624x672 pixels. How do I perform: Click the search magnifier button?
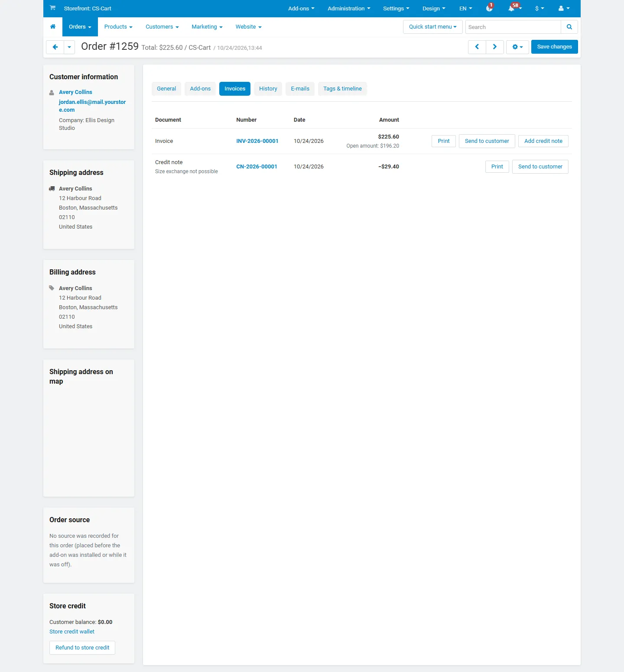pyautogui.click(x=569, y=27)
